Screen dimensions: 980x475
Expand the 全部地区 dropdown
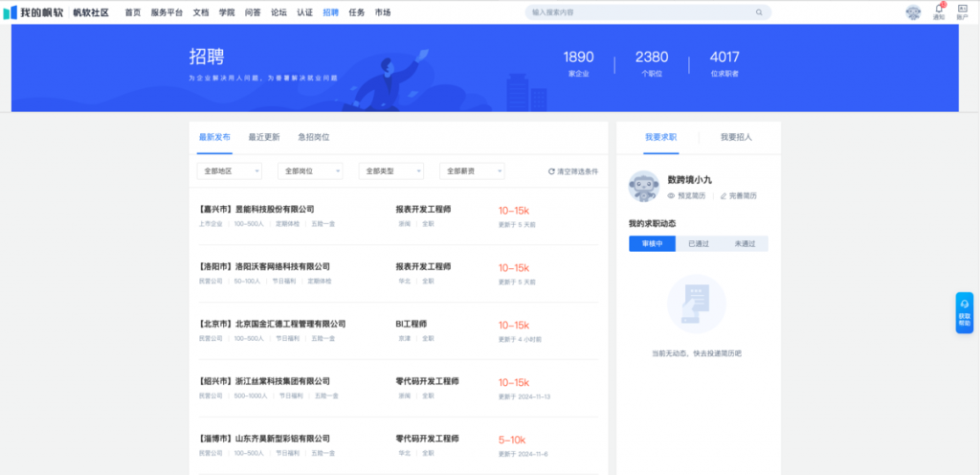[x=229, y=170]
